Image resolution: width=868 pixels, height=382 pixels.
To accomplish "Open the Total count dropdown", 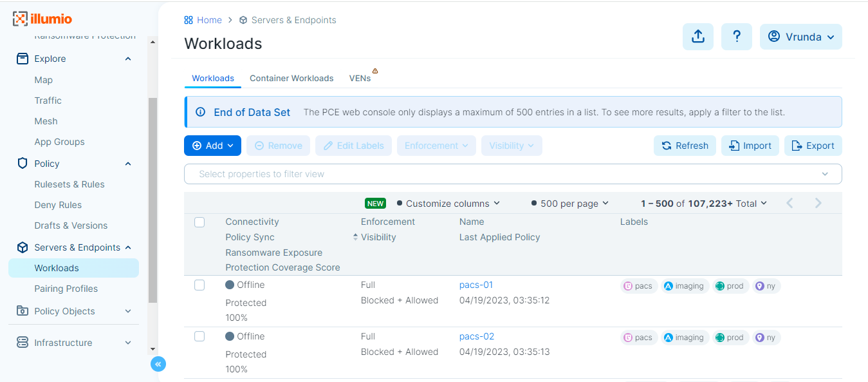I will [704, 204].
